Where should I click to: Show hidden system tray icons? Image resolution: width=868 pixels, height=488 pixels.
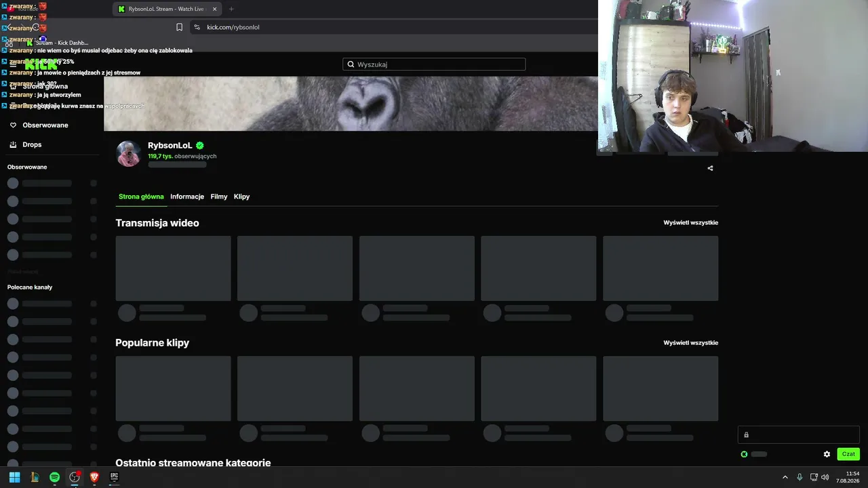point(785,477)
